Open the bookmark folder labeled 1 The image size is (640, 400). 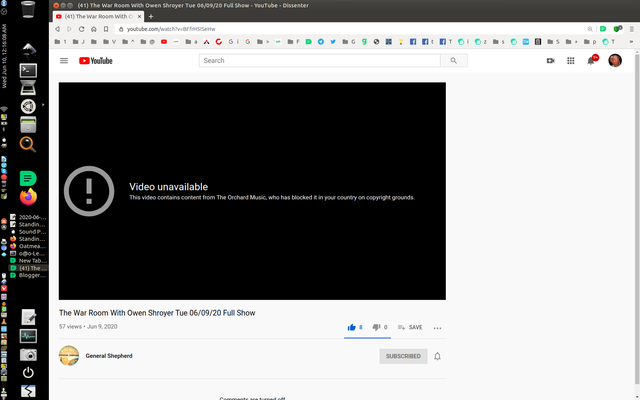[60, 42]
